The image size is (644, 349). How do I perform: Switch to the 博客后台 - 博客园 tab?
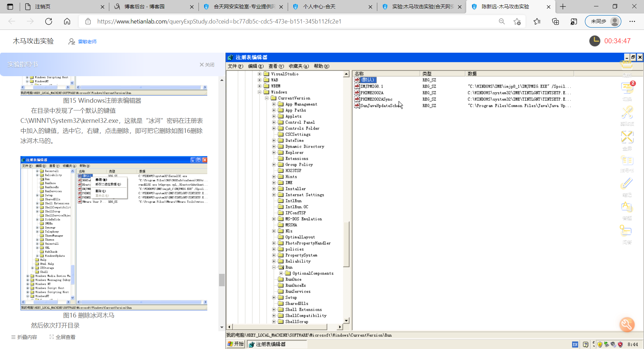coord(154,7)
